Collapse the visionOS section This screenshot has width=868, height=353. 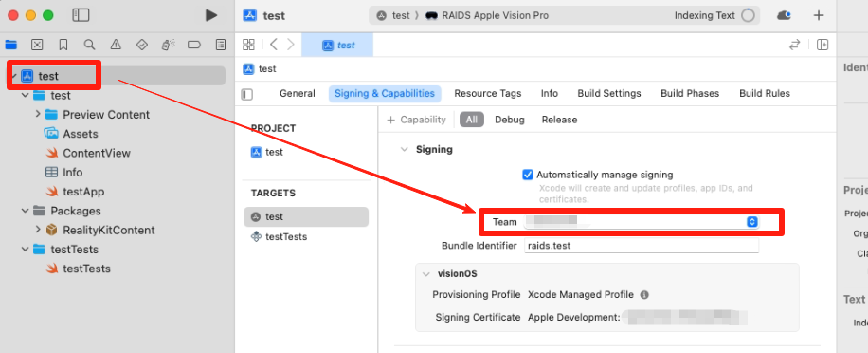(425, 273)
